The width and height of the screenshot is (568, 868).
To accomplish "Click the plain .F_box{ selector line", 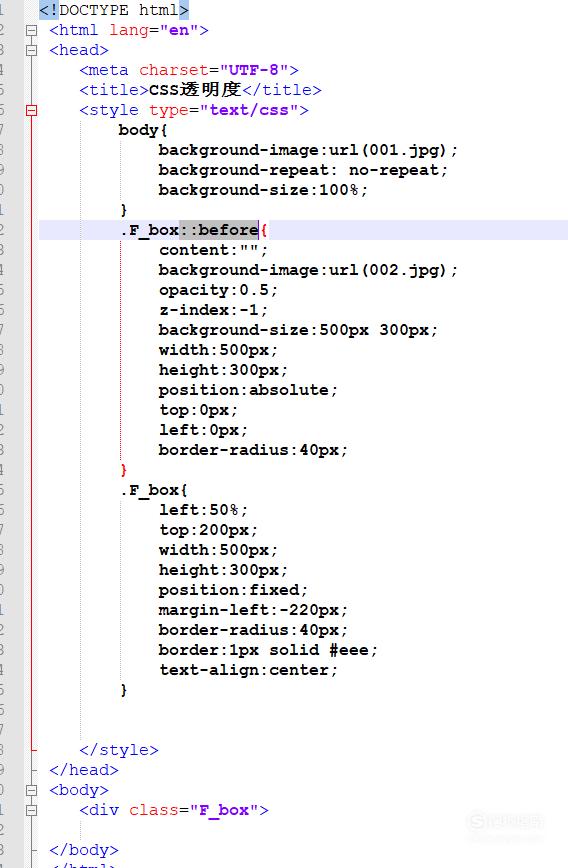I will 154,490.
